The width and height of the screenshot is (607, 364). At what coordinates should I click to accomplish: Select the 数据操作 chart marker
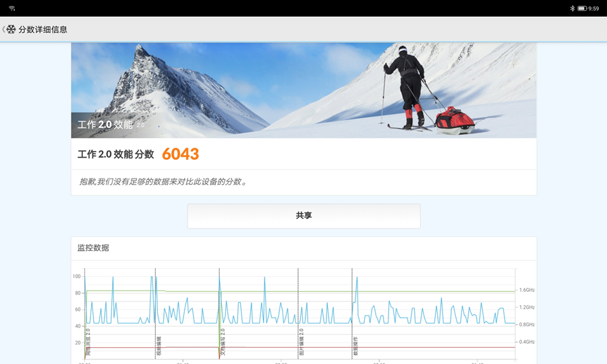(355, 346)
